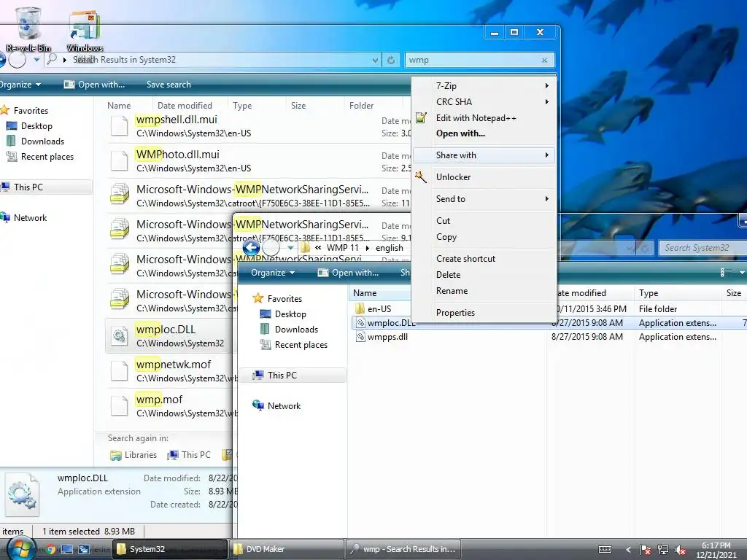This screenshot has height=560, width=747.
Task: Click the wmpnetwk.mof file icon
Action: click(119, 371)
